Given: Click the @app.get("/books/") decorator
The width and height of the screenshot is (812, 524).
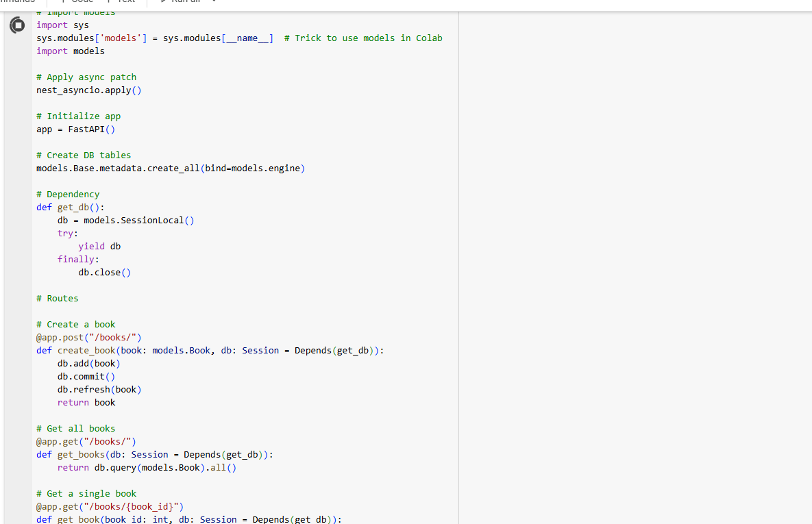Looking at the screenshot, I should 86,442.
